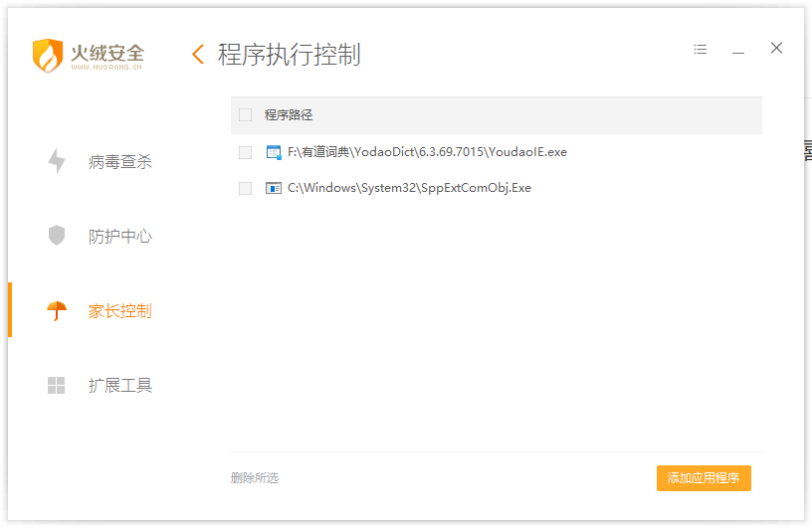Click the SppExtComObj.Exe file icon
The image size is (812, 528).
pos(274,188)
